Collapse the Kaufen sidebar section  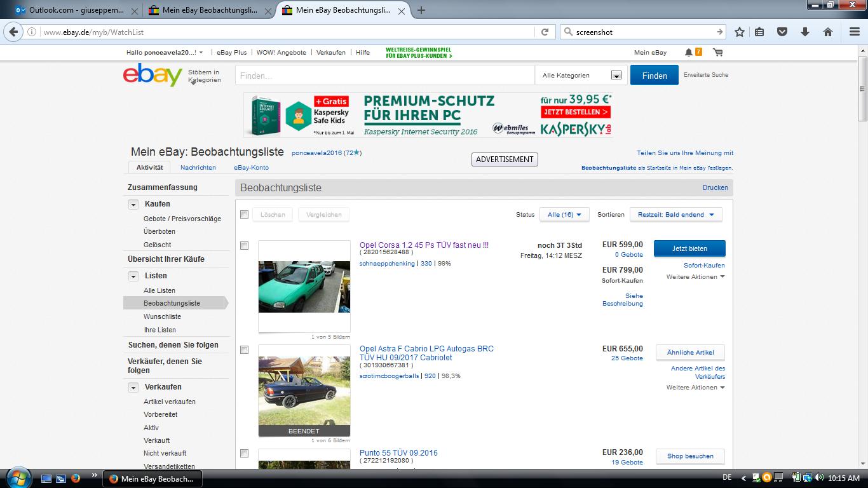pyautogui.click(x=133, y=205)
